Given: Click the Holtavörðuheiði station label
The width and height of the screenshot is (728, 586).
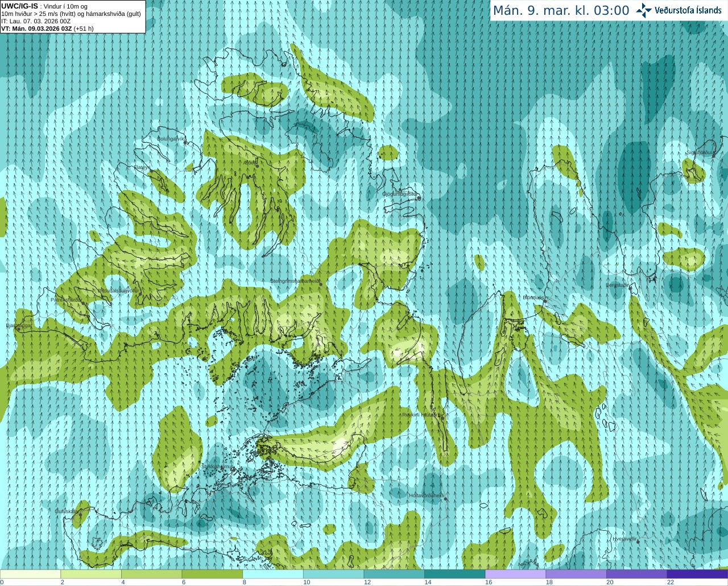Looking at the screenshot, I should click(x=426, y=496).
